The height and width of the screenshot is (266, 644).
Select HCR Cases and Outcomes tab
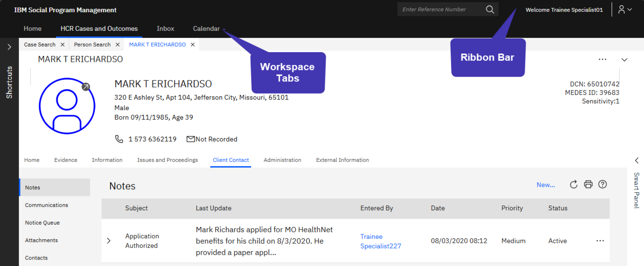tap(99, 28)
